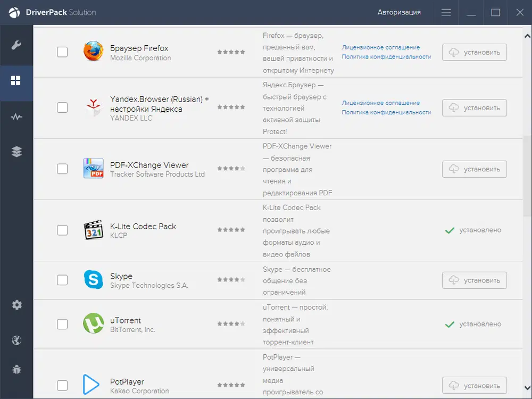
Task: Open the stacked layers icon in sidebar
Action: [16, 151]
